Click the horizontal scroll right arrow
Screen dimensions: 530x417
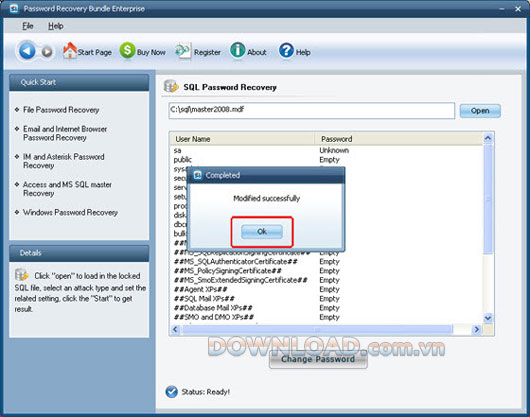coord(477,329)
